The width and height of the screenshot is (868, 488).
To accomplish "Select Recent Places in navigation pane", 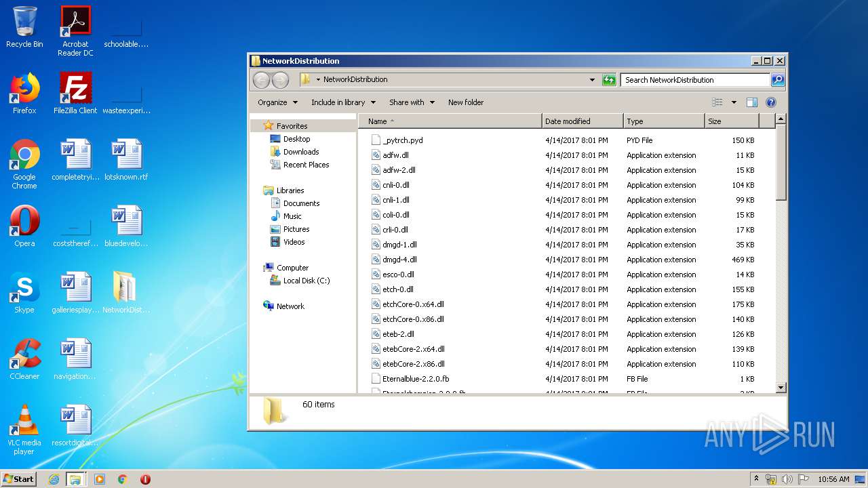I will [306, 165].
